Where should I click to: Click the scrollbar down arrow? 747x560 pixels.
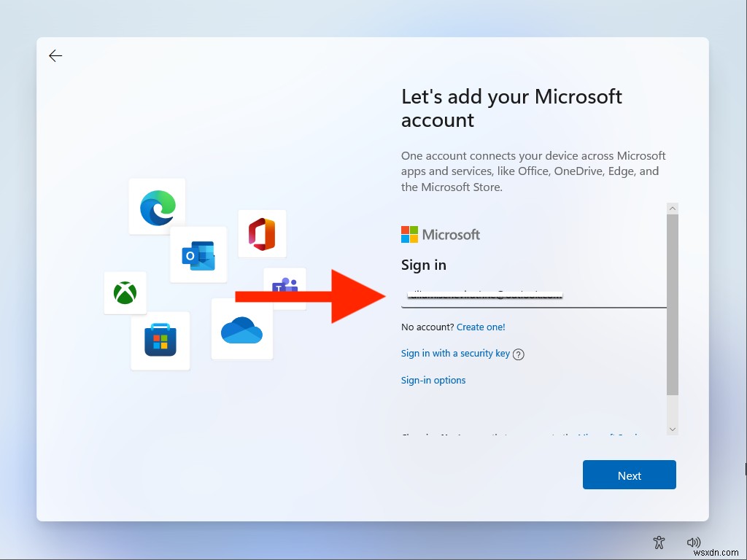coord(672,429)
